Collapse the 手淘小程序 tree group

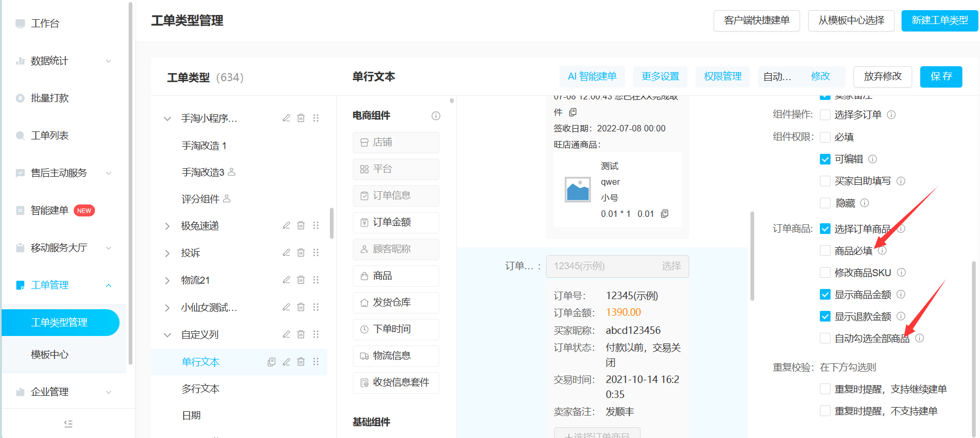[x=167, y=119]
